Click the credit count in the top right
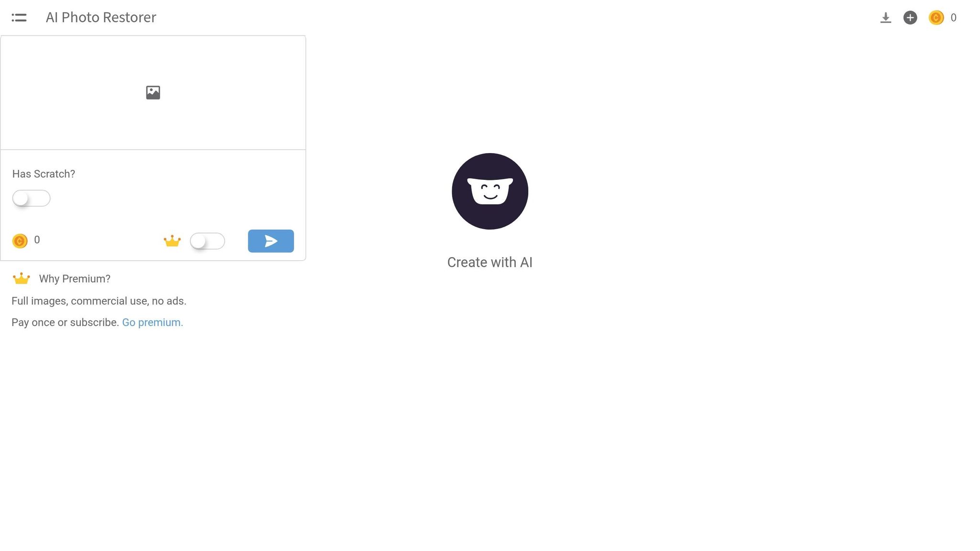980x551 pixels. tap(953, 18)
